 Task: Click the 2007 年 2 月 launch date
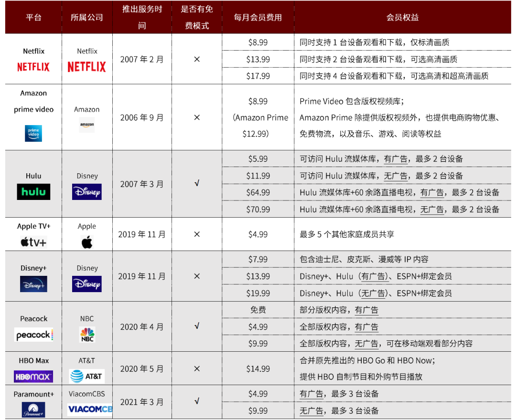(142, 60)
